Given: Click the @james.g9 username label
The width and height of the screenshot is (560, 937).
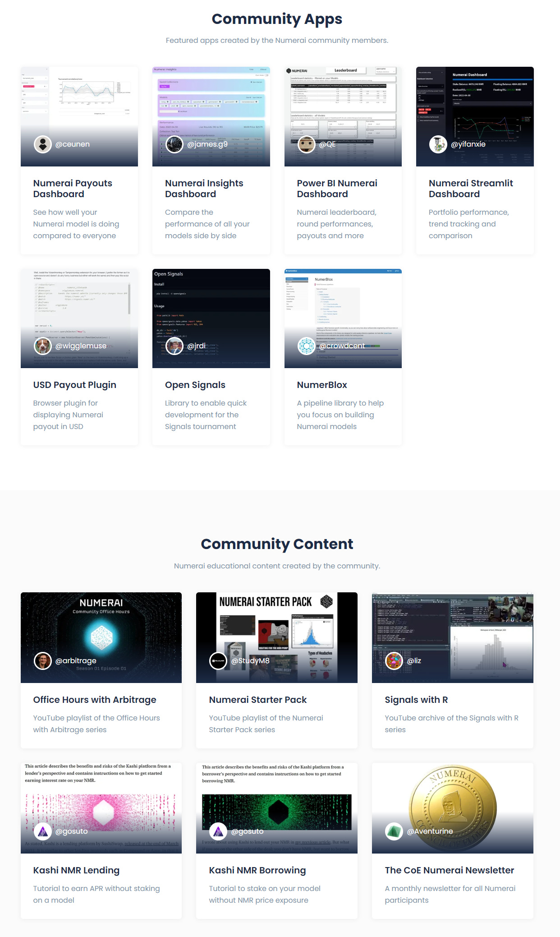Looking at the screenshot, I should point(207,144).
